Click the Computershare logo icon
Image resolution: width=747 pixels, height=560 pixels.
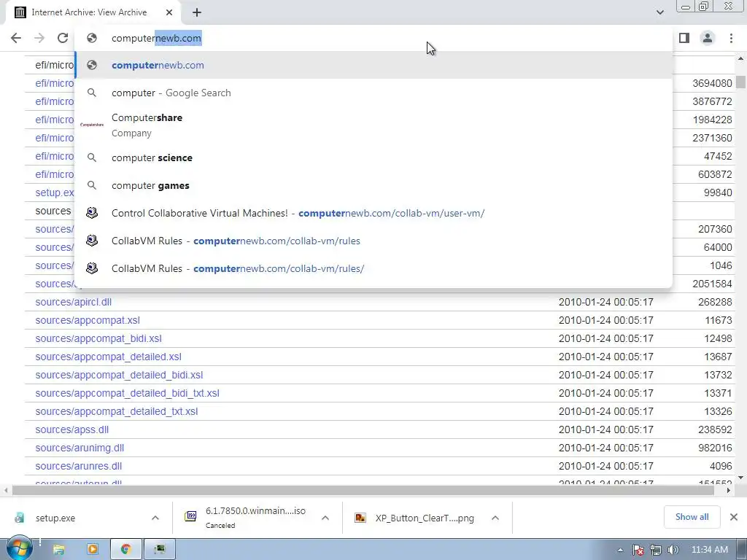pos(92,125)
